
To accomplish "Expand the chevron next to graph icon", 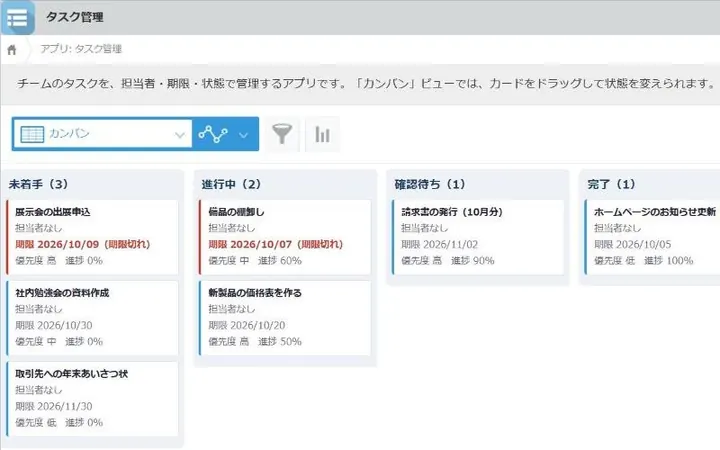I will tap(244, 135).
